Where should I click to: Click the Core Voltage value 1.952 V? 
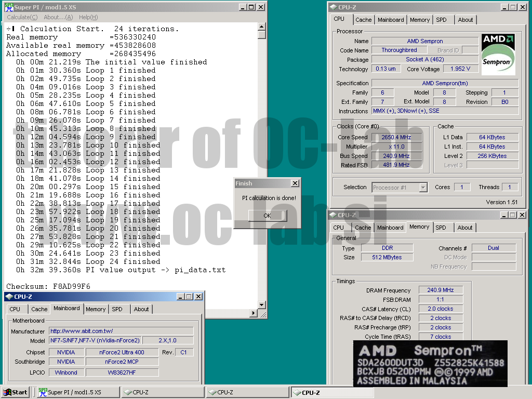point(460,69)
